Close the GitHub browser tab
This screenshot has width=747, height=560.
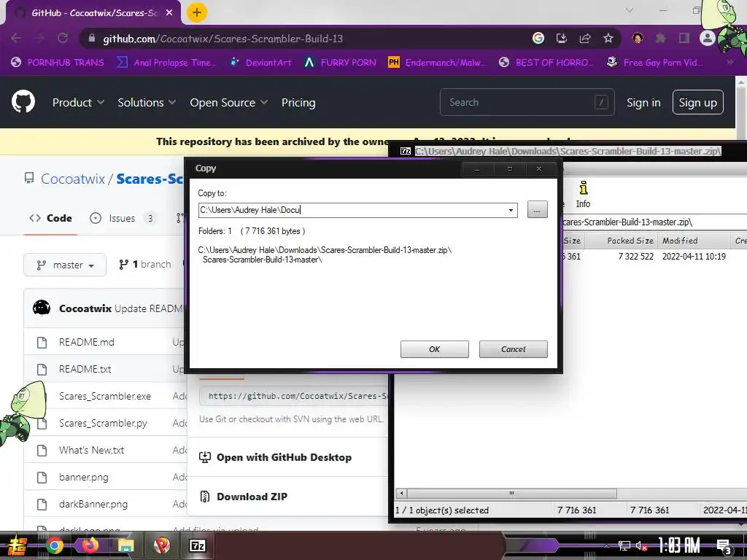[x=169, y=13]
